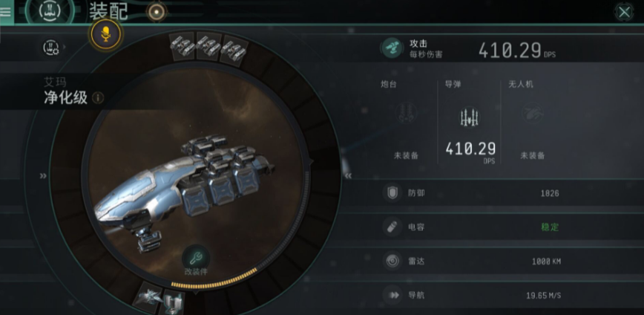The image size is (644, 315).
Task: Select the second missile launcher slot
Action: click(208, 46)
